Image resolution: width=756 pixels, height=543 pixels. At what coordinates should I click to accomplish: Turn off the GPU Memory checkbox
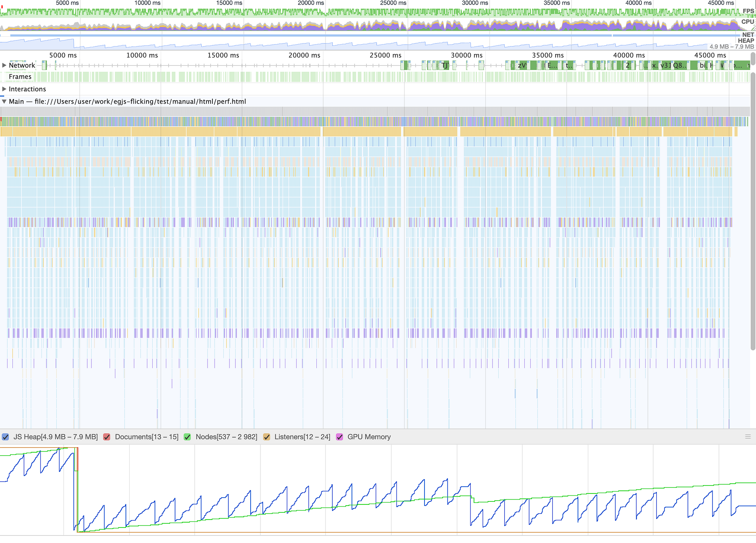339,437
